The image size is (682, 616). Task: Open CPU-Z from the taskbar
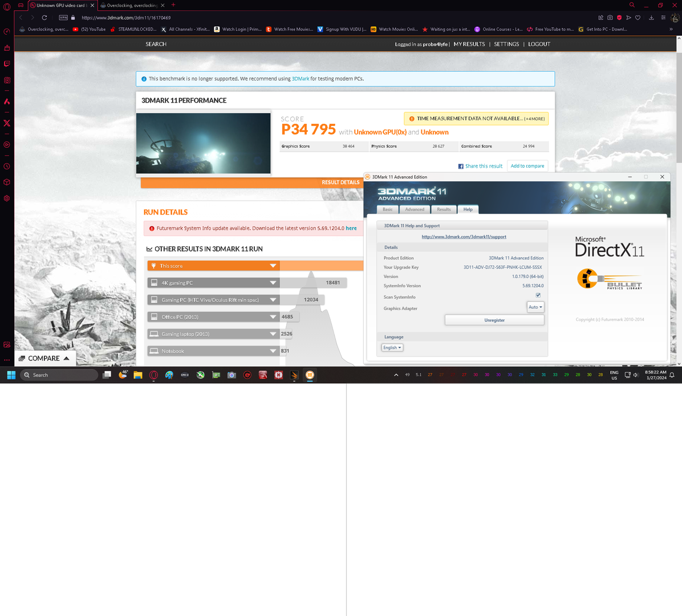[185, 375]
